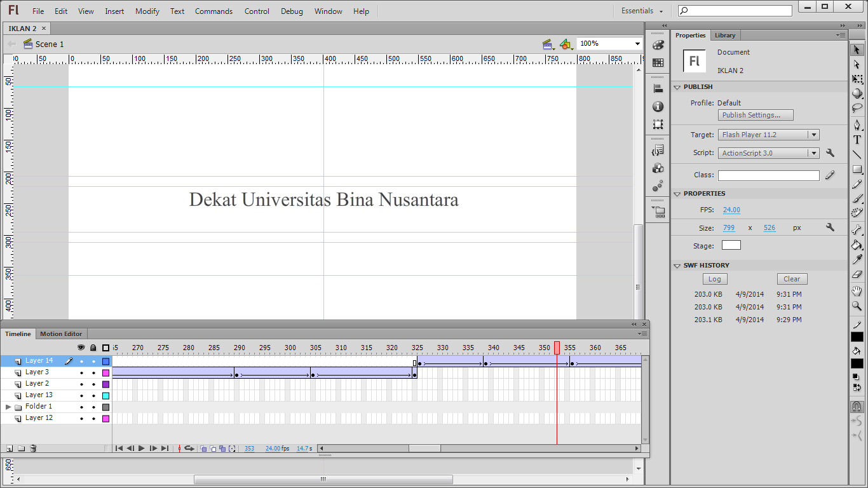The image size is (868, 488).
Task: Open the Edit Scene dropdown icon
Action: 548,44
